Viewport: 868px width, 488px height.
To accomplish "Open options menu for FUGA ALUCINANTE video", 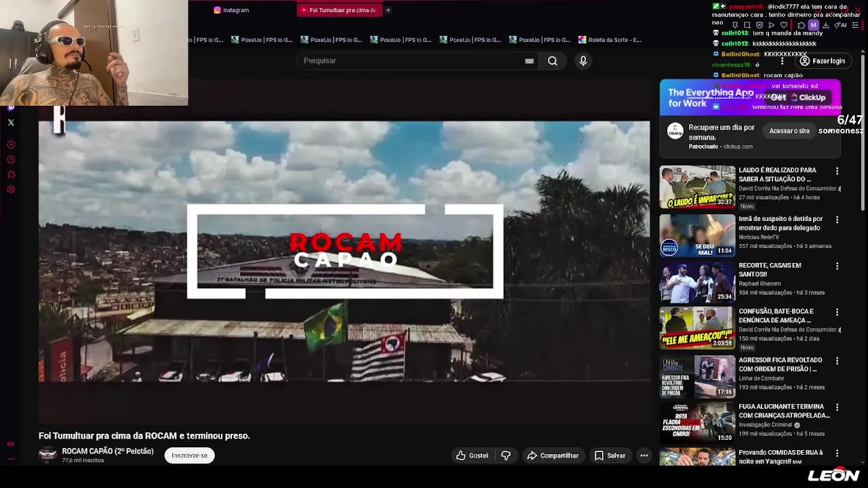I will click(x=837, y=407).
